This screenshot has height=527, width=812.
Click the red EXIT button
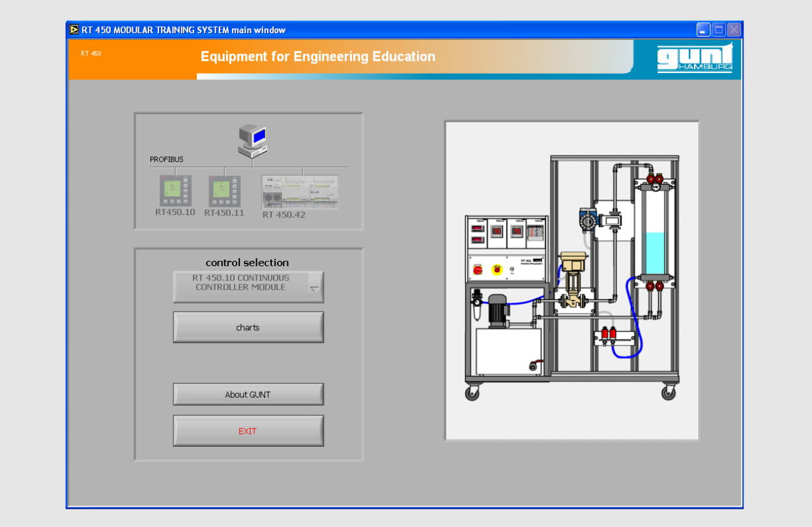coord(248,430)
